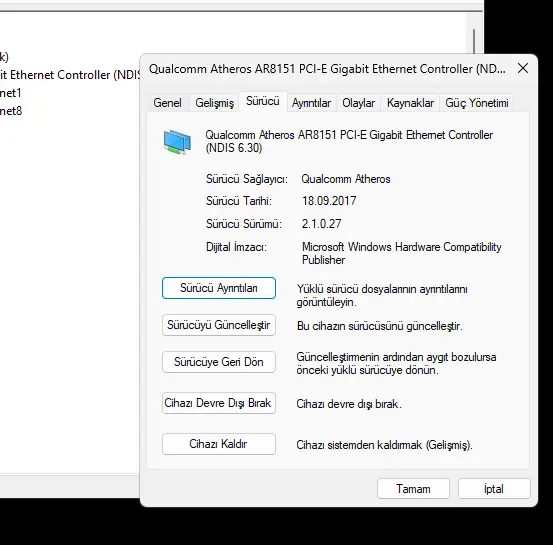Cancel with the İptal button
This screenshot has width=553, height=545.
[x=494, y=489]
